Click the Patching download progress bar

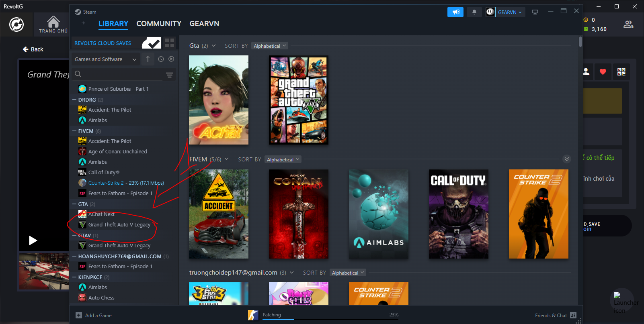click(330, 319)
